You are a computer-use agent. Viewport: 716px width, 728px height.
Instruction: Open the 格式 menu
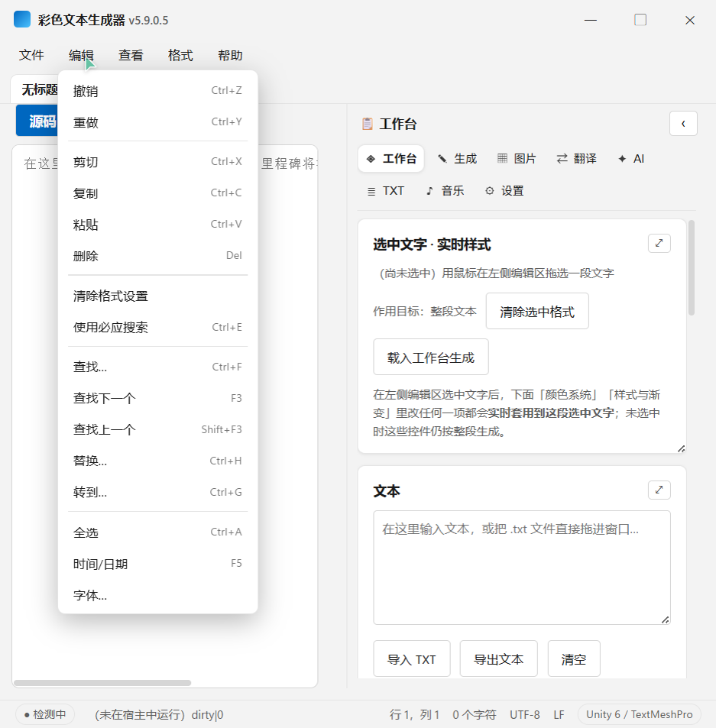(180, 55)
